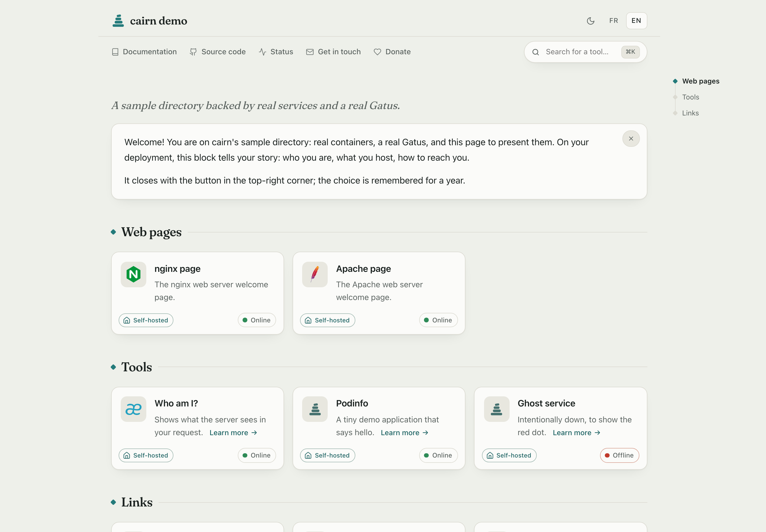
Task: Click the ⌘K shortcut badge
Action: coord(630,52)
